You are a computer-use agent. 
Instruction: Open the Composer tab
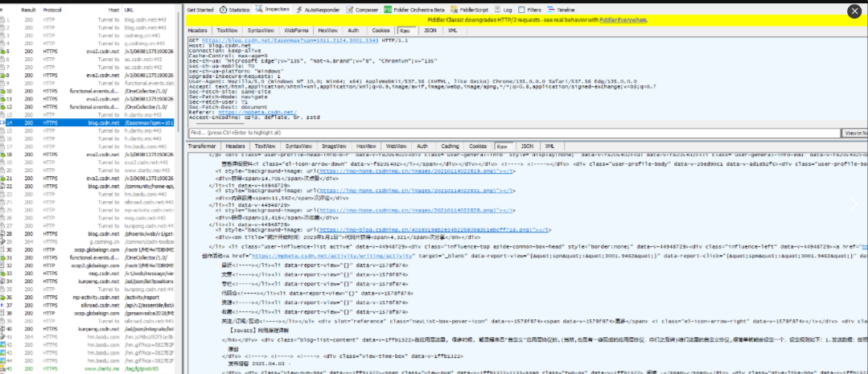click(363, 10)
